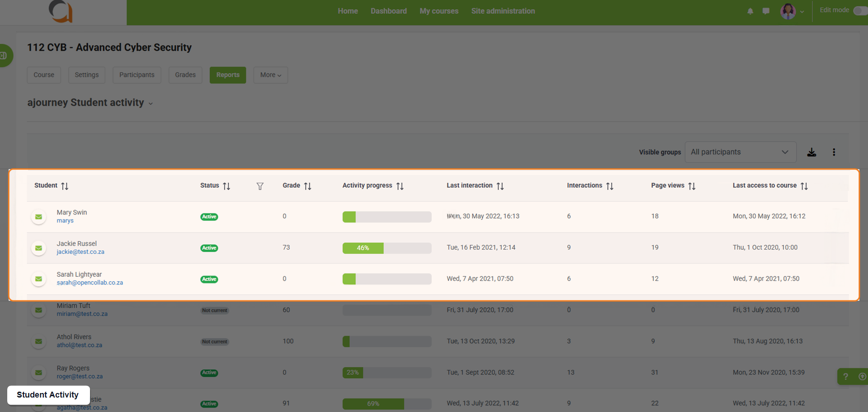Click the name Mary Swin

tap(72, 213)
